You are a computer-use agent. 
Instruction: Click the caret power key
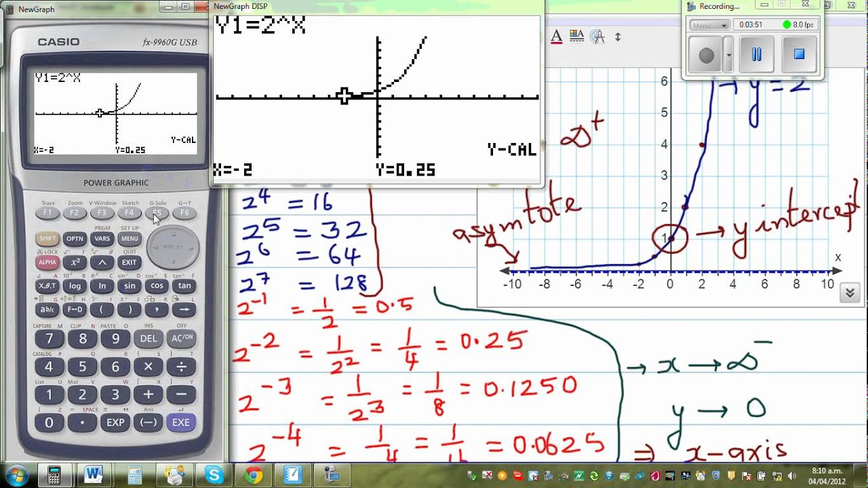(102, 262)
